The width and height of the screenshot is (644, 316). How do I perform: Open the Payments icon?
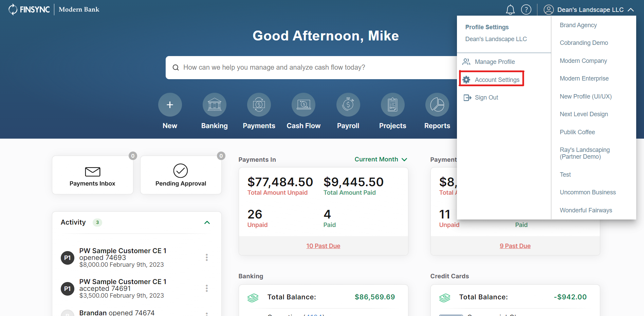tap(259, 105)
